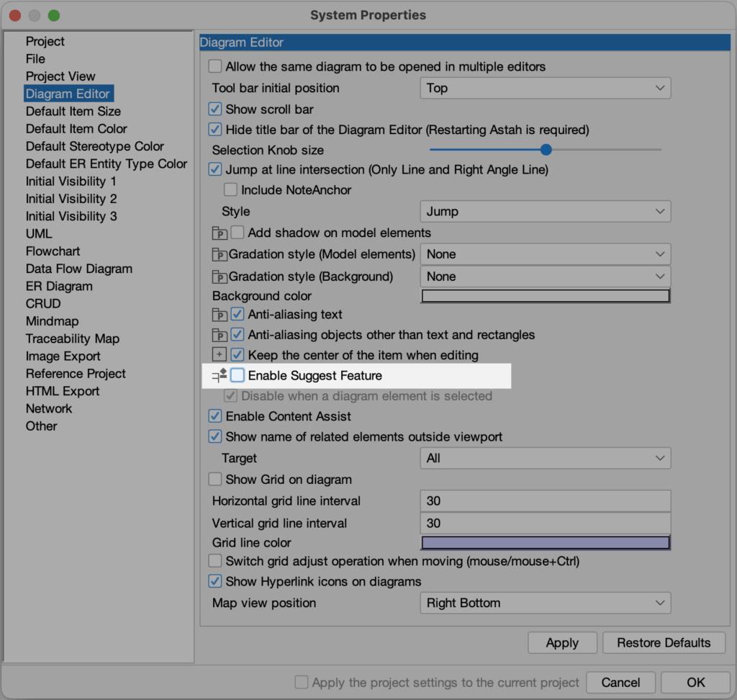
Task: Click the suggest feature icon beside Enable Suggest Feature
Action: coord(220,375)
